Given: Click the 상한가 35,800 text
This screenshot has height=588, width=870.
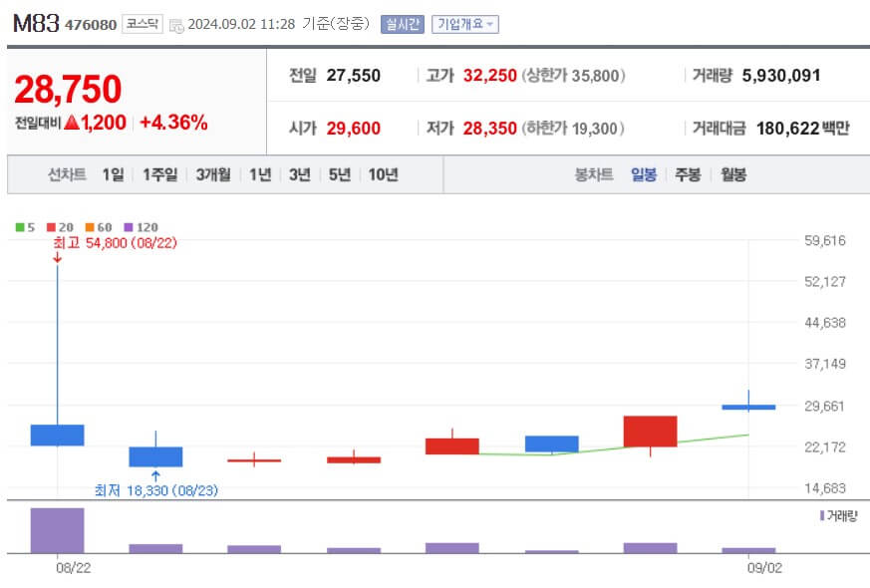Looking at the screenshot, I should point(573,76).
